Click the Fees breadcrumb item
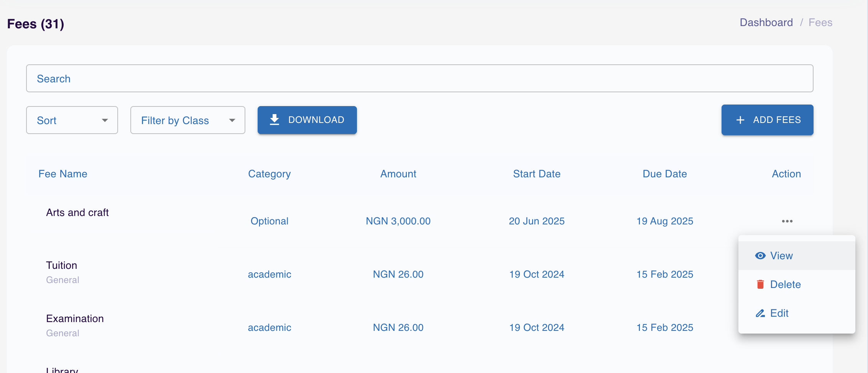 coord(820,23)
